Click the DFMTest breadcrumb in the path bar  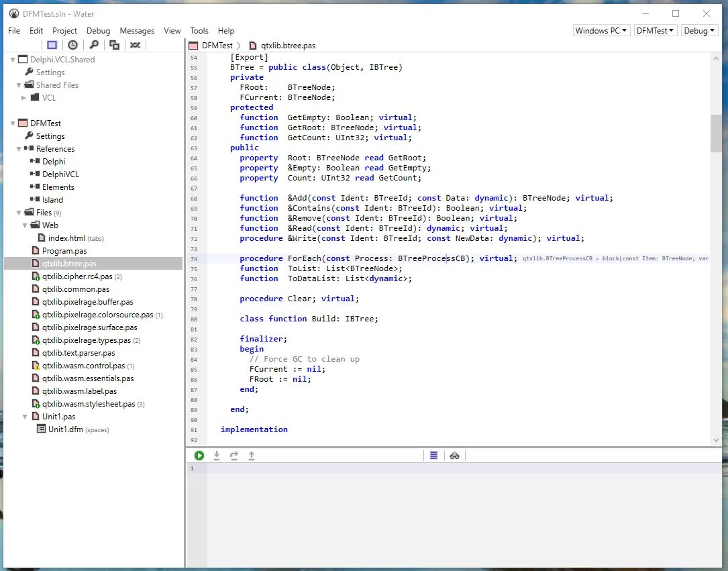[217, 46]
